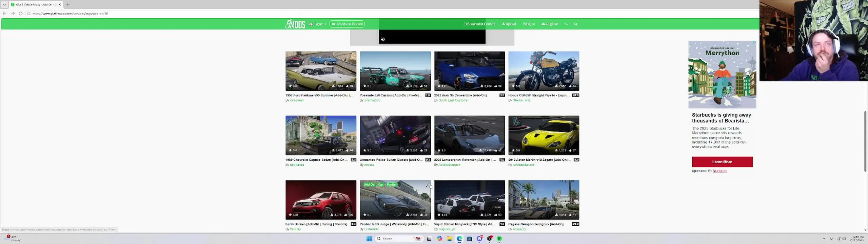
Task: Visit author zeusss profile
Action: (x=369, y=165)
